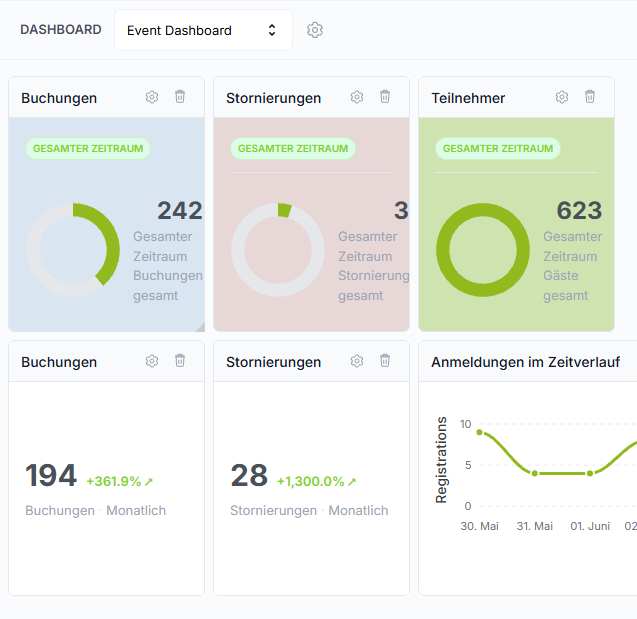Click the +361.9% trend indicator
Screen dimensions: 637x619
119,482
